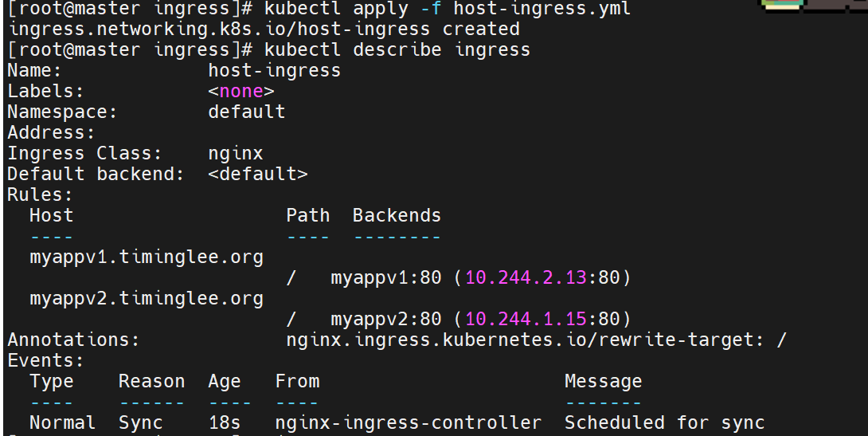The height and width of the screenshot is (436, 868).
Task: Click backend service 'myappv1:80'
Action: (386, 277)
